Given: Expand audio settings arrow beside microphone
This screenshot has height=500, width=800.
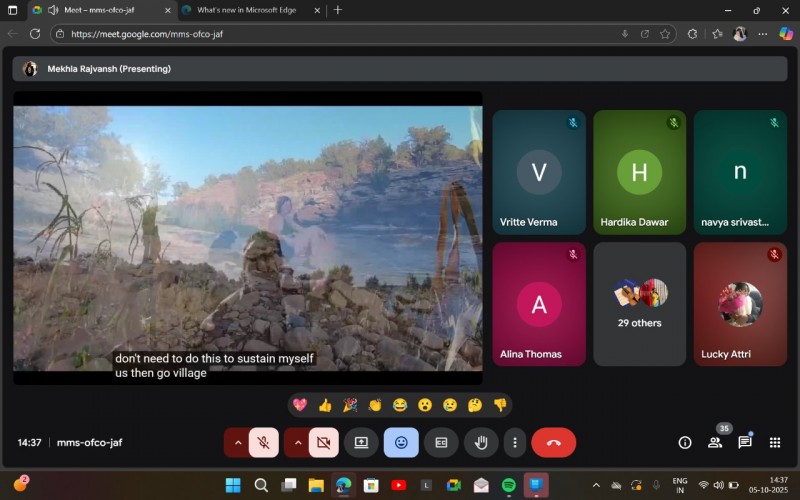Looking at the screenshot, I should coord(238,442).
